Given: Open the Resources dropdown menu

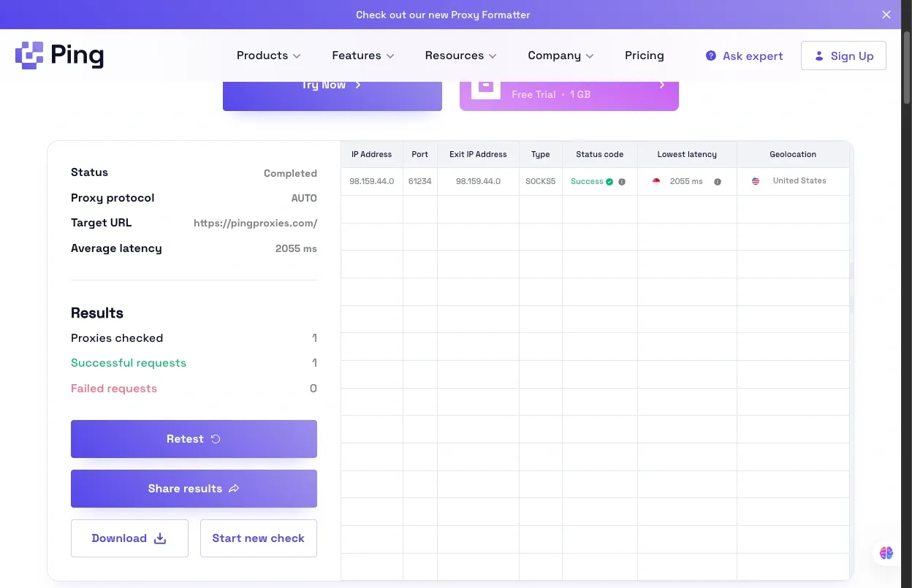Looking at the screenshot, I should pyautogui.click(x=460, y=56).
